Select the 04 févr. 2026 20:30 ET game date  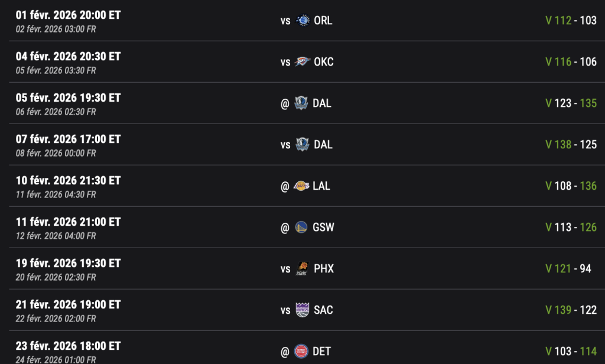coord(68,57)
